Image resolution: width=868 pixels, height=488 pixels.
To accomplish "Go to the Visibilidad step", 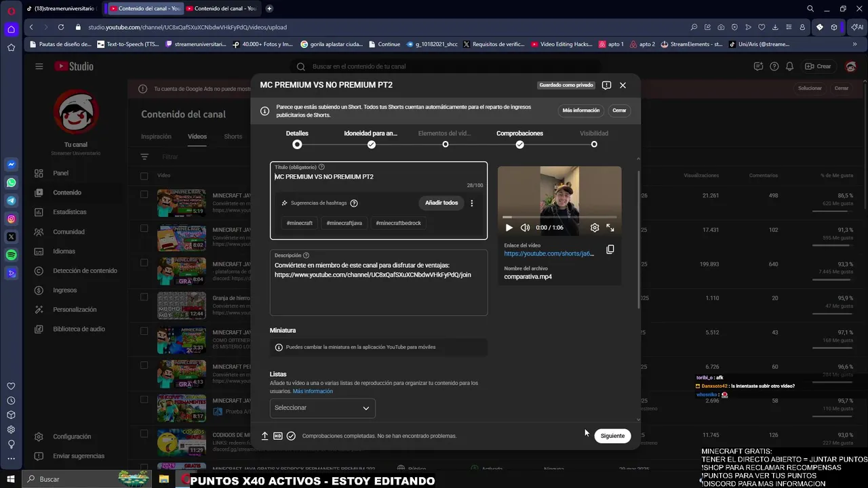I will click(594, 139).
